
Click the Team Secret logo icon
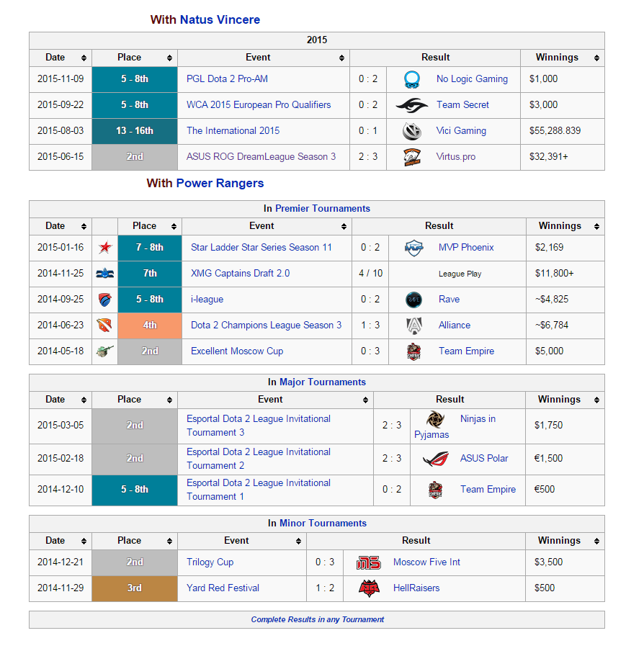tap(412, 105)
